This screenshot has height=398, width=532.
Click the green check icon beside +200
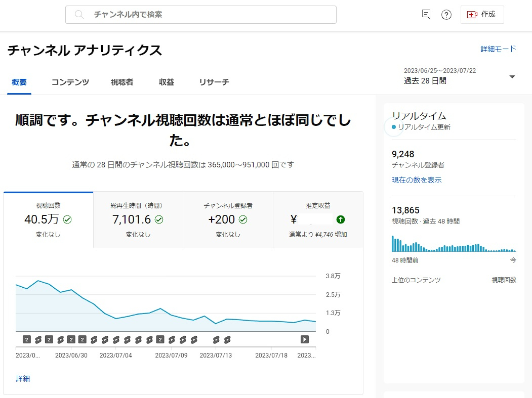[243, 219]
